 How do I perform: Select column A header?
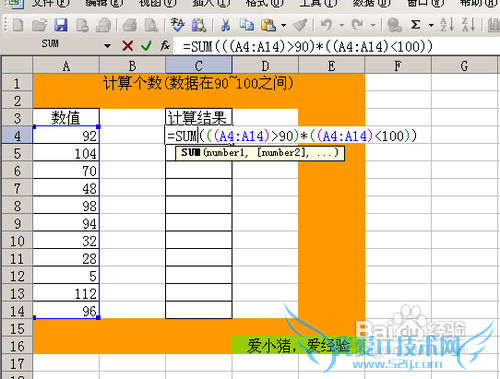coord(66,65)
